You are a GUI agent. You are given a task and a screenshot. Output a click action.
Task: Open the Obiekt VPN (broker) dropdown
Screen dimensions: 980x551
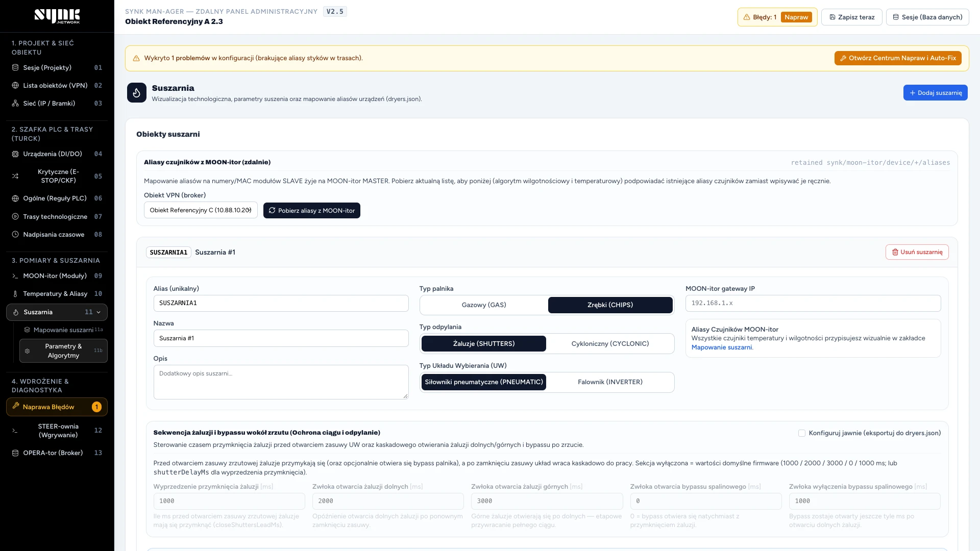(x=201, y=210)
